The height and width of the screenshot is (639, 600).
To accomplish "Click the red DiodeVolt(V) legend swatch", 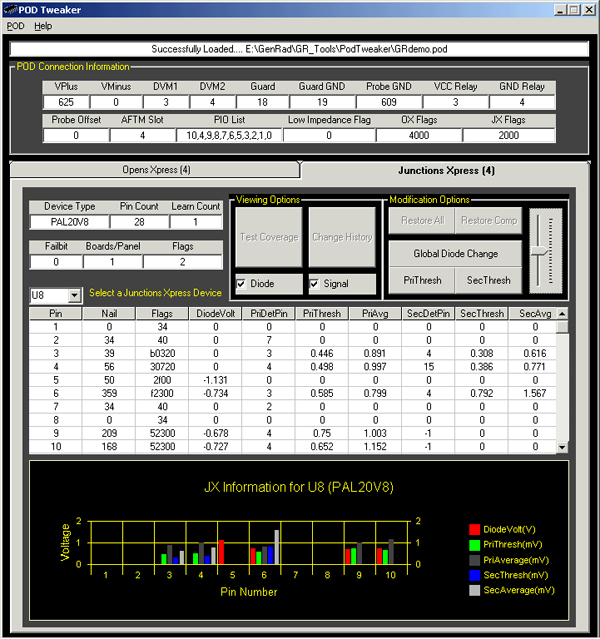I will 474,529.
